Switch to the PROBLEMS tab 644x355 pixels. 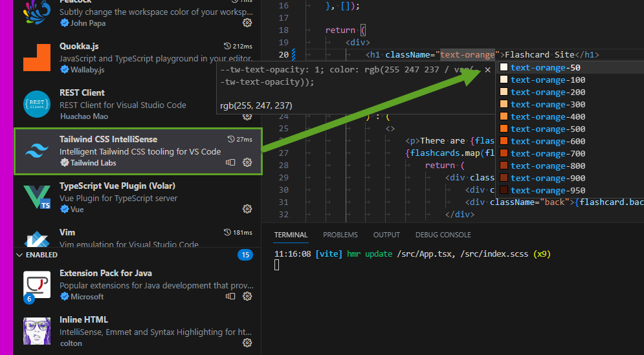(340, 235)
